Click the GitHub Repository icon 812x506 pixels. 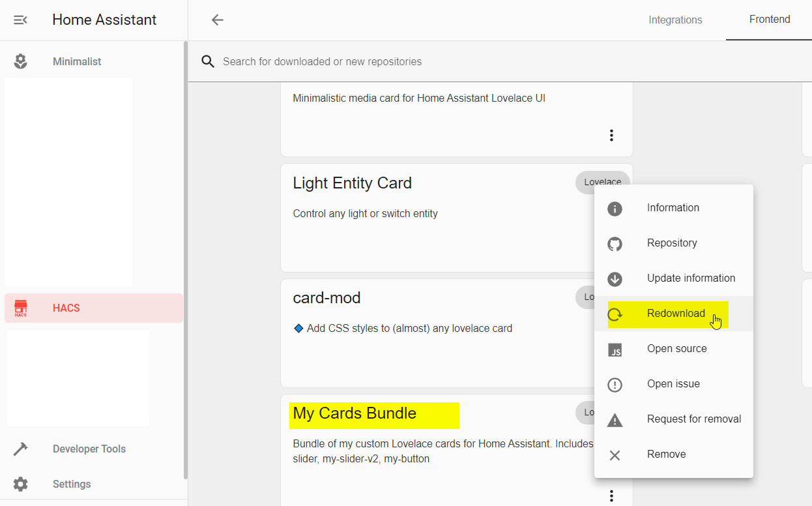(615, 244)
